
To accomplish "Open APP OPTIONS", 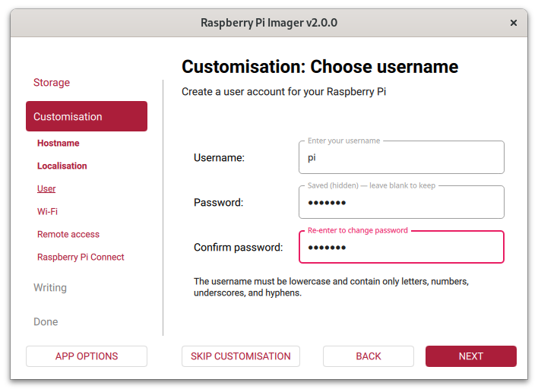I will pyautogui.click(x=87, y=356).
